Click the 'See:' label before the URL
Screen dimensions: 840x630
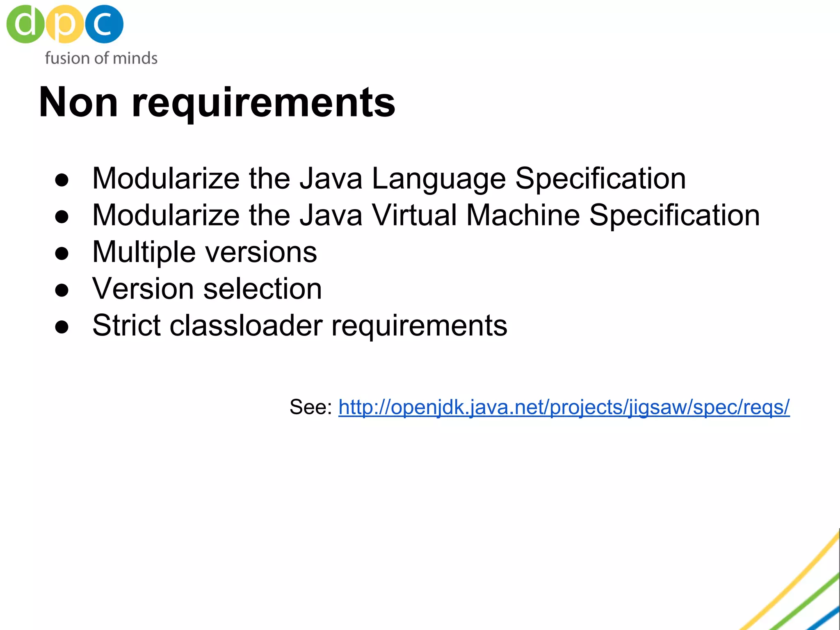[x=311, y=407]
